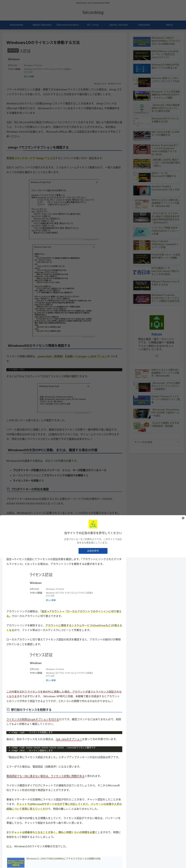
Task: Close the ad-block notice with the X icon
Action: 183,518
